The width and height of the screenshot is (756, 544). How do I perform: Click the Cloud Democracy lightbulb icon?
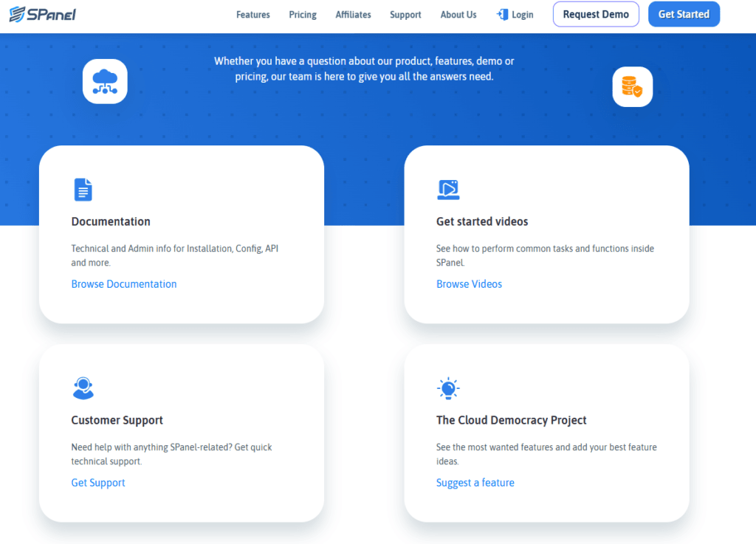[x=448, y=388]
